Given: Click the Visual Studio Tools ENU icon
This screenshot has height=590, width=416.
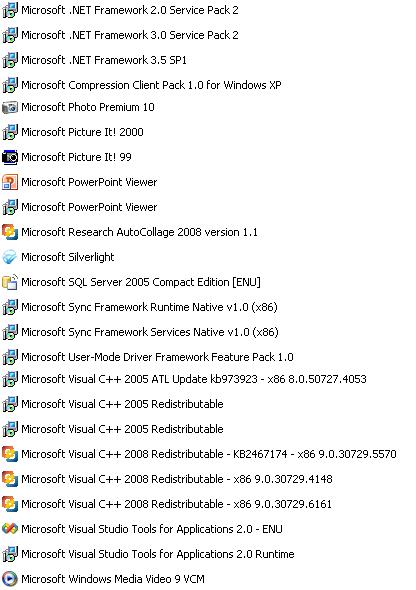Looking at the screenshot, I should [x=10, y=529].
